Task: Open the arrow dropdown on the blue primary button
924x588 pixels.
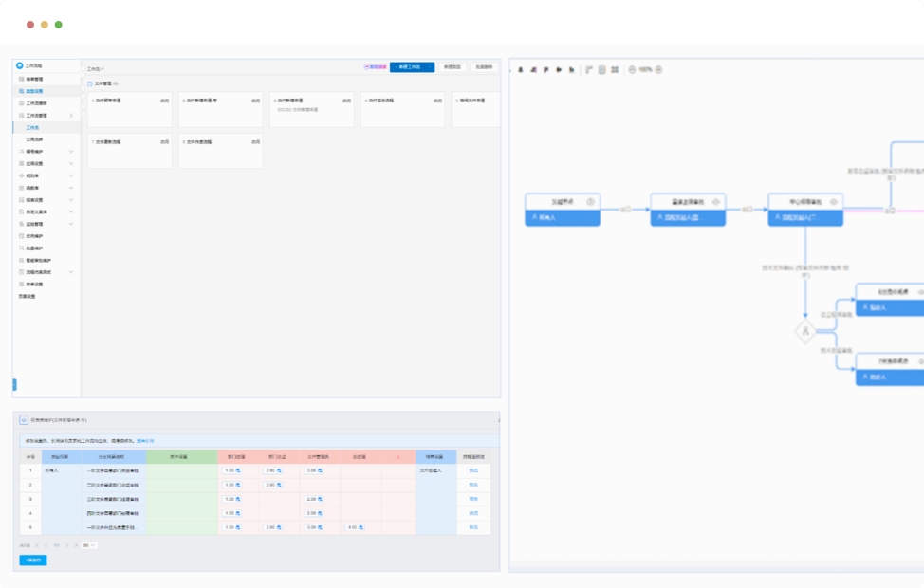Action: tap(430, 67)
